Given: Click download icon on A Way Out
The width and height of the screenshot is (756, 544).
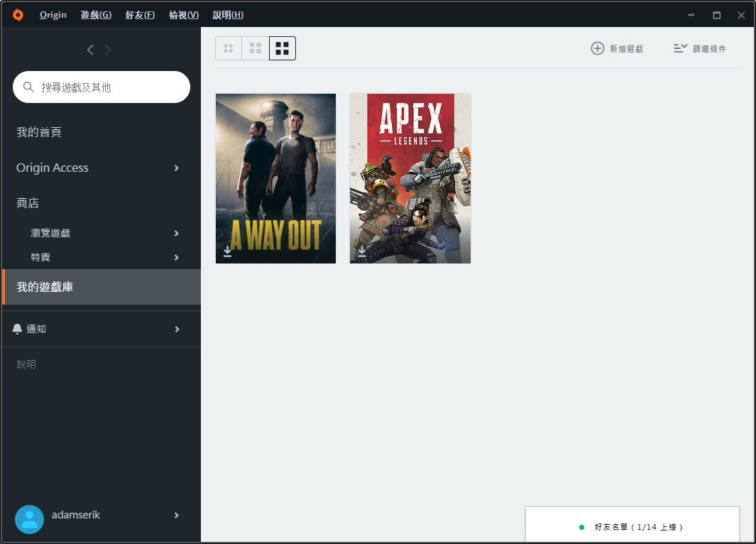Looking at the screenshot, I should 228,251.
